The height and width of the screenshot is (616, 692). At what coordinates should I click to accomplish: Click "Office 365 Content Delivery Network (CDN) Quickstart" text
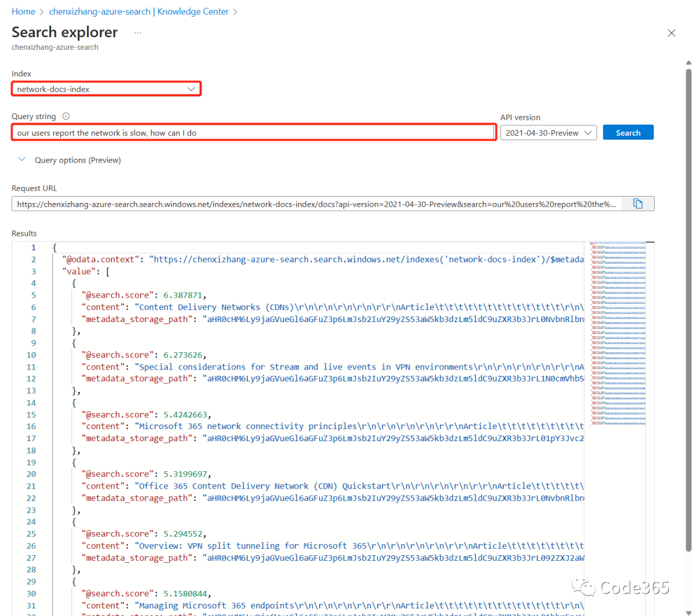click(x=265, y=486)
